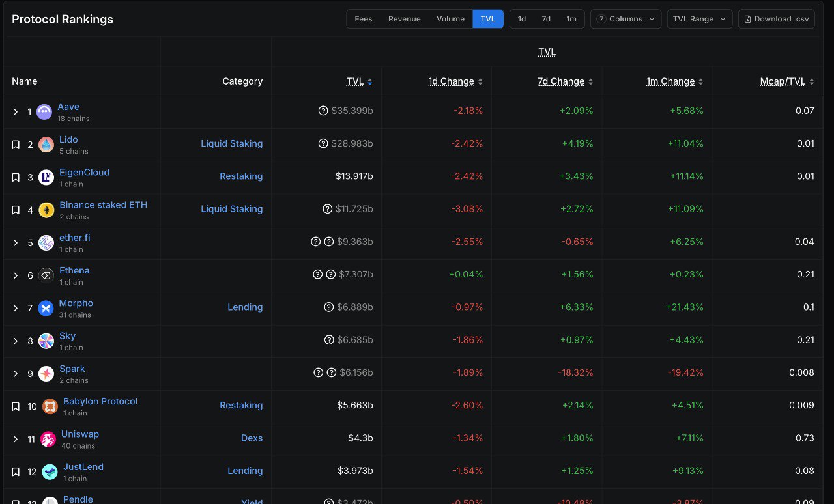
Task: Click the Morpho butterfly logo icon
Action: (46, 308)
